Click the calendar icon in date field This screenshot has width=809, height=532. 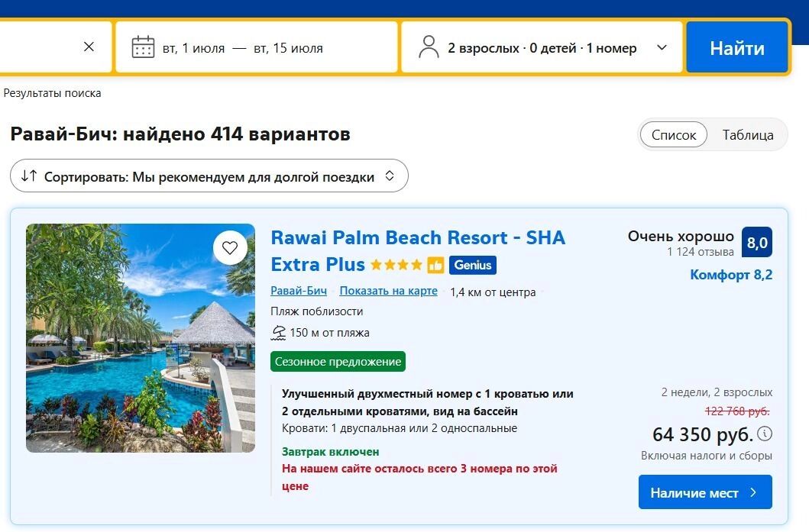(143, 47)
